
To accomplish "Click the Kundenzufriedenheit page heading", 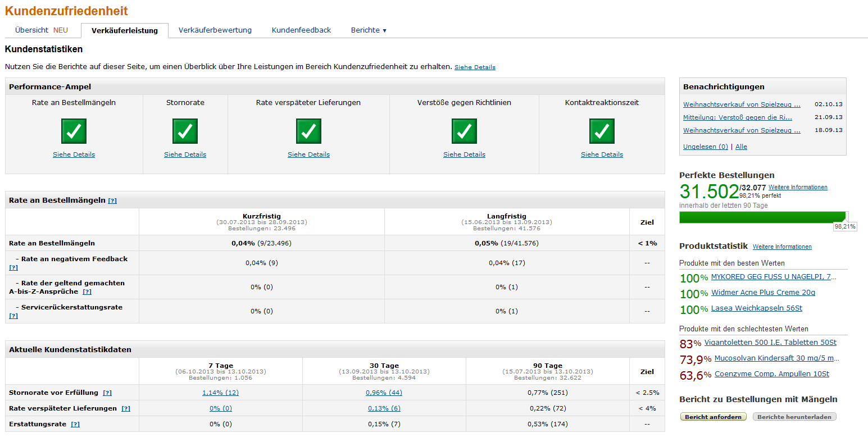I will coord(66,11).
